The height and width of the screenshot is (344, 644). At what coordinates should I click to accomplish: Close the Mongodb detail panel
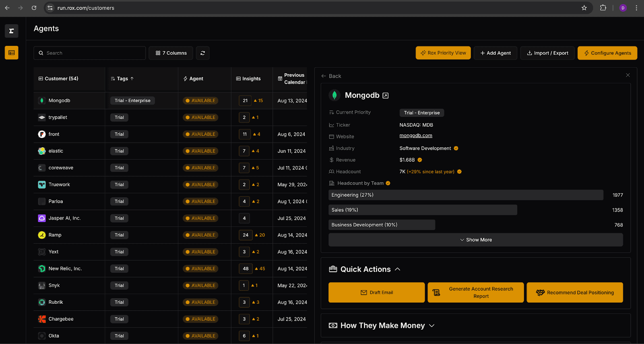[x=627, y=75]
